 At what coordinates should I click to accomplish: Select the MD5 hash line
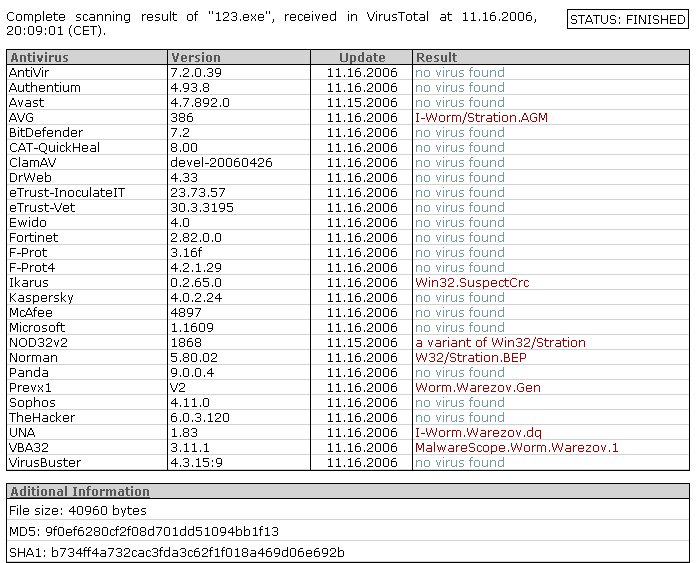pos(144,531)
